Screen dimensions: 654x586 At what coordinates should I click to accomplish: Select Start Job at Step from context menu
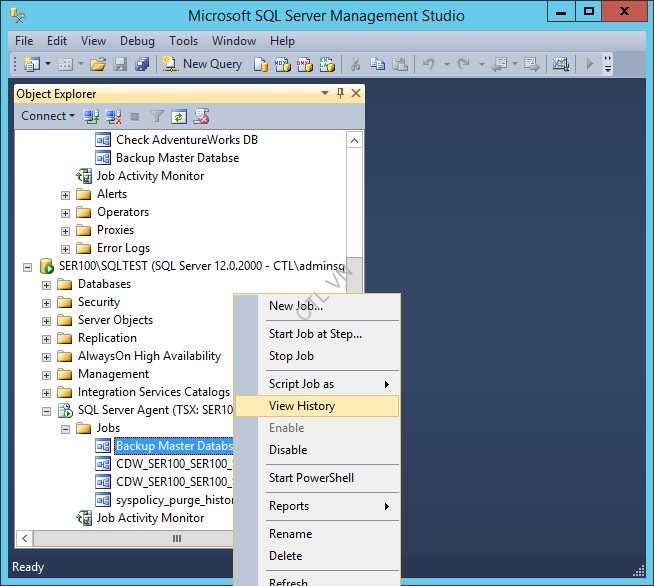315,334
